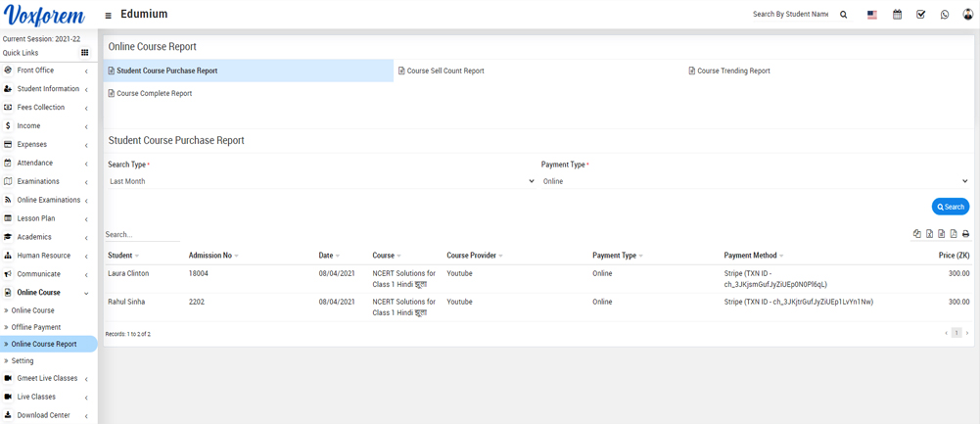Click the print icon above table
The image size is (980, 424).
[x=965, y=234]
